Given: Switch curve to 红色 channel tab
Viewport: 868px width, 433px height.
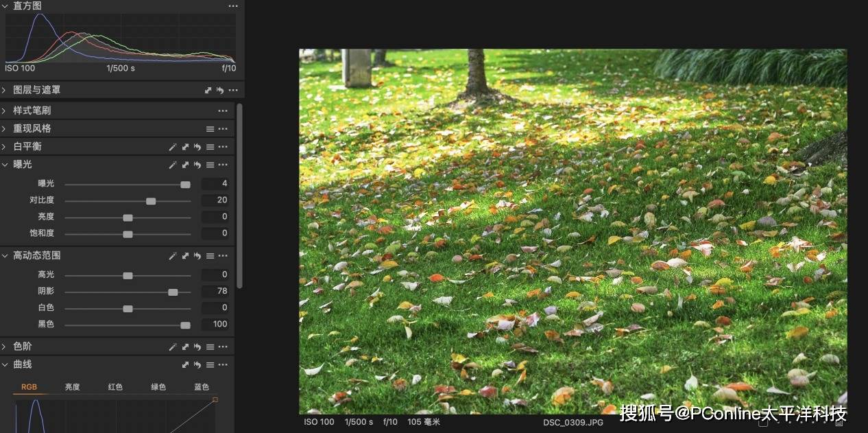Looking at the screenshot, I should [115, 387].
